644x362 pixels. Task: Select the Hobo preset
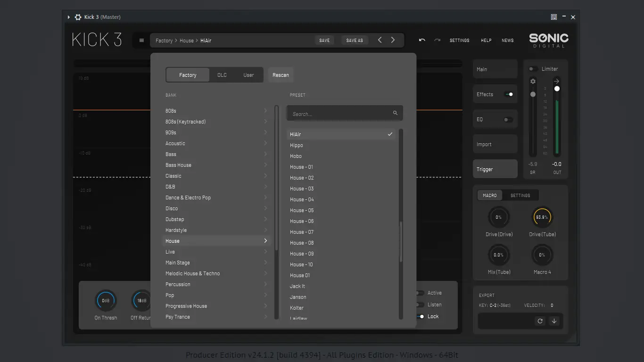341,156
